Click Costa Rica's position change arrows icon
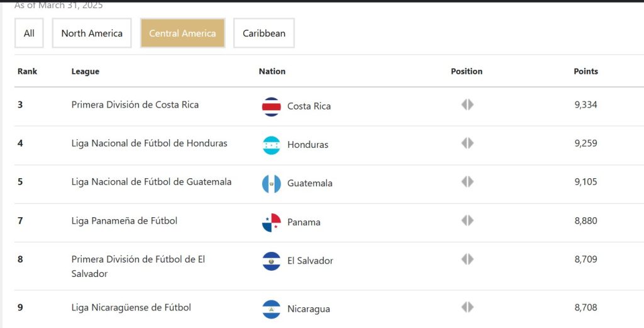 (x=467, y=105)
